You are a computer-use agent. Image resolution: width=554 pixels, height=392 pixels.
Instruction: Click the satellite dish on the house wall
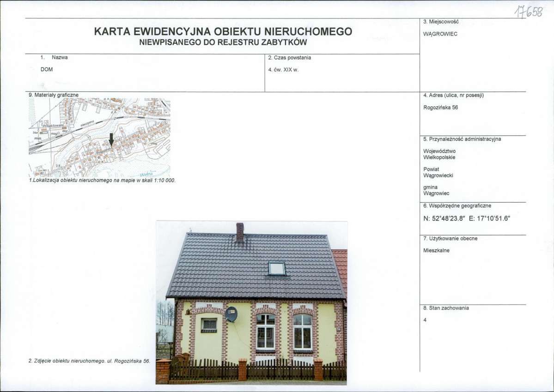(231, 314)
